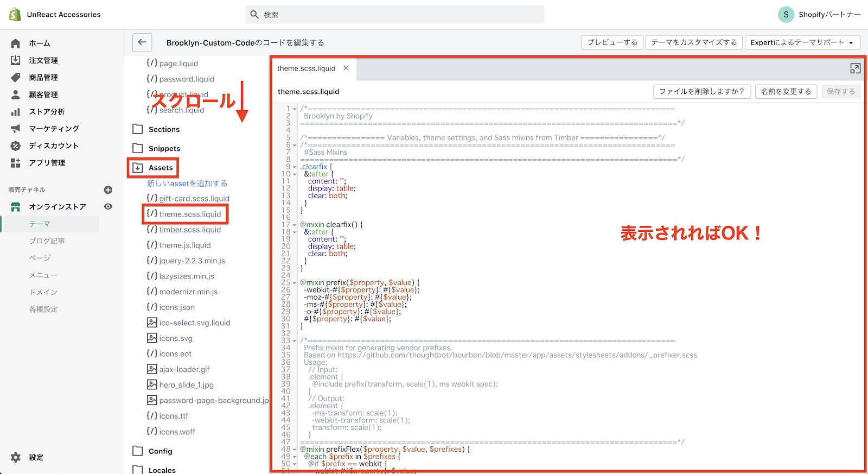Select the theme.scss.liquid editor tab

coord(306,68)
